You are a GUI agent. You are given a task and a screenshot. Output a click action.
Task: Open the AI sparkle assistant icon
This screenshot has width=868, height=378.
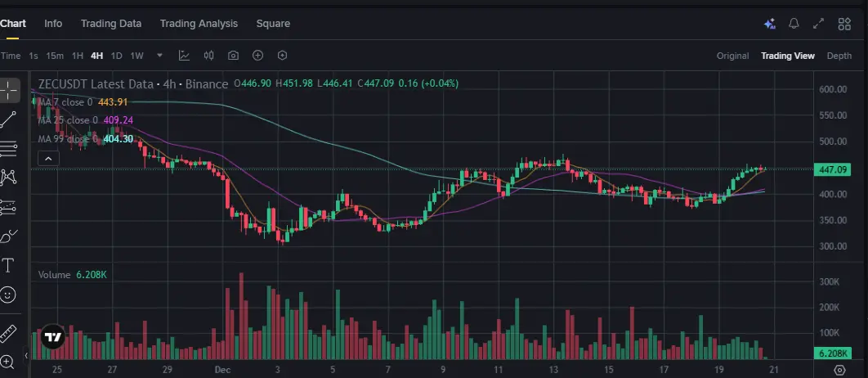point(769,24)
